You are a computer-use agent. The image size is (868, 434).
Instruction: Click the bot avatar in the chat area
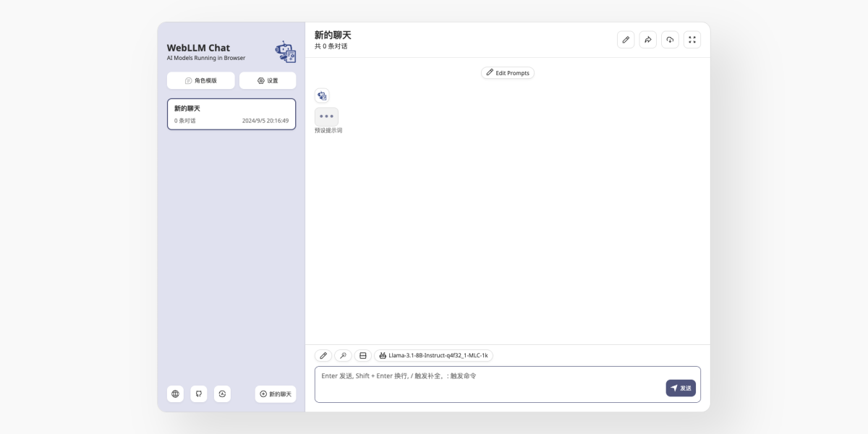(323, 95)
